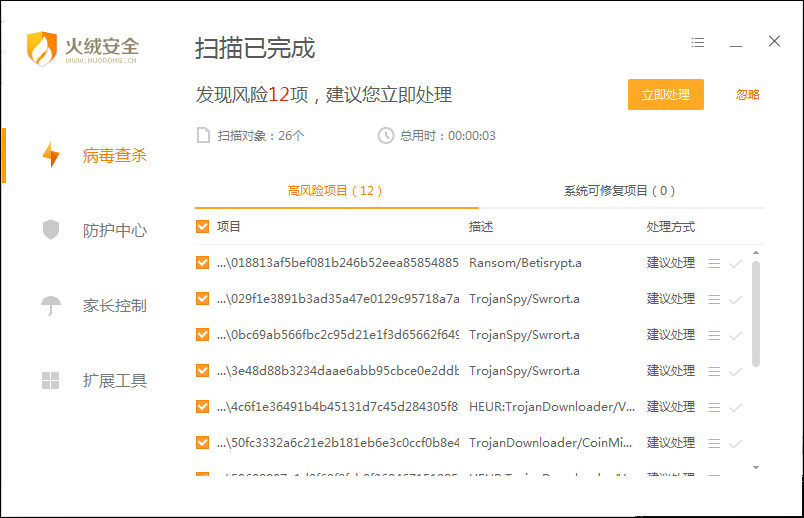Image resolution: width=804 pixels, height=518 pixels.
Task: Click the 项目 column header
Action: (229, 227)
